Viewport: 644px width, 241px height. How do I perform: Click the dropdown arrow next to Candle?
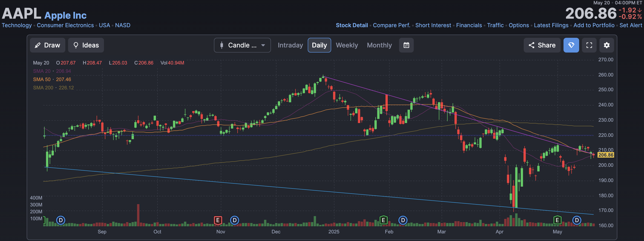263,45
